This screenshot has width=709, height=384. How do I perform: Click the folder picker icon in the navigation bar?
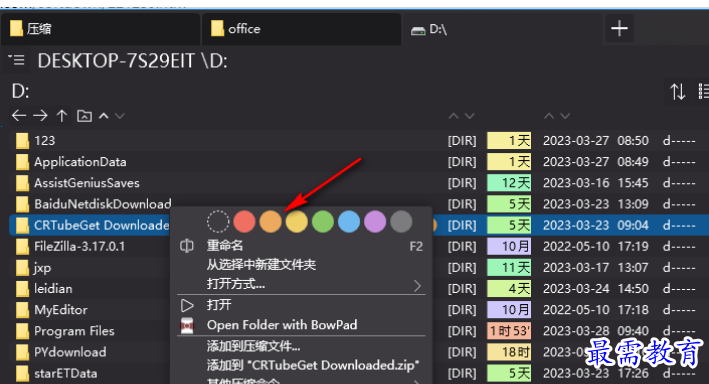point(84,116)
